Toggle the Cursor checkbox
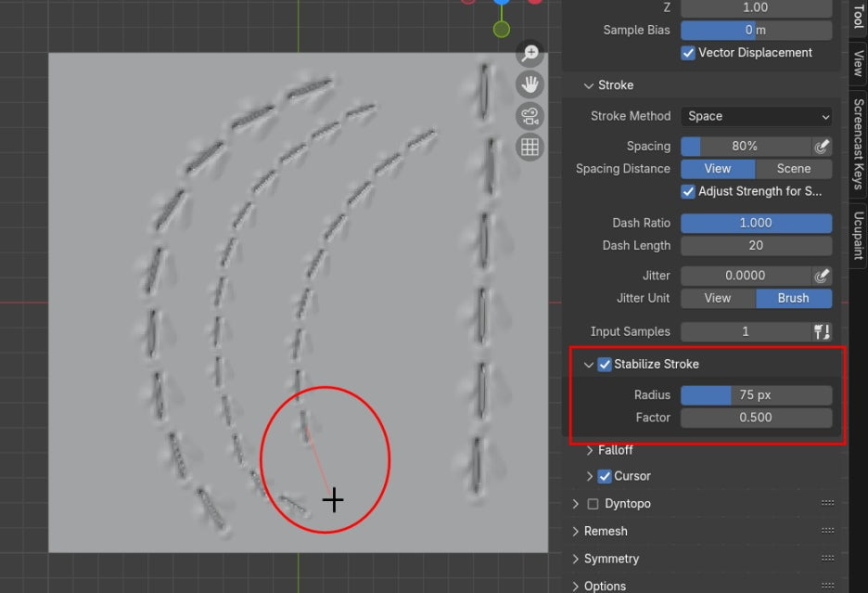Screen dimensions: 868x593 [x=605, y=476]
